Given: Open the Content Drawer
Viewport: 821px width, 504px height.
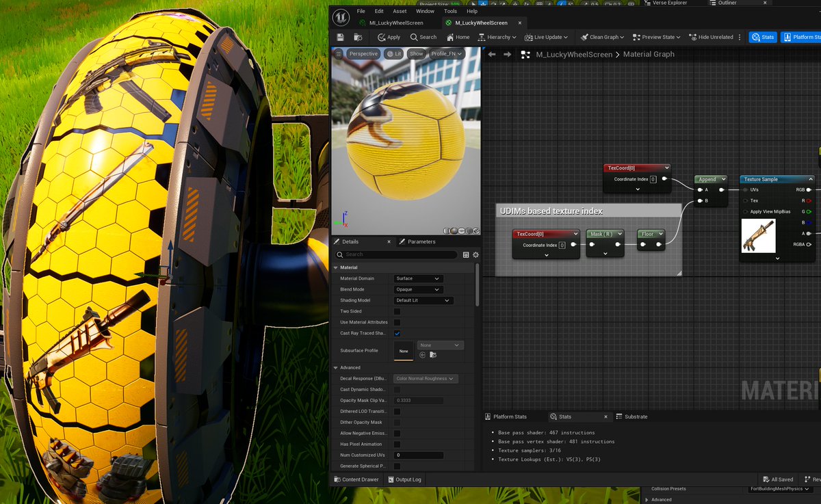Looking at the screenshot, I should point(356,479).
